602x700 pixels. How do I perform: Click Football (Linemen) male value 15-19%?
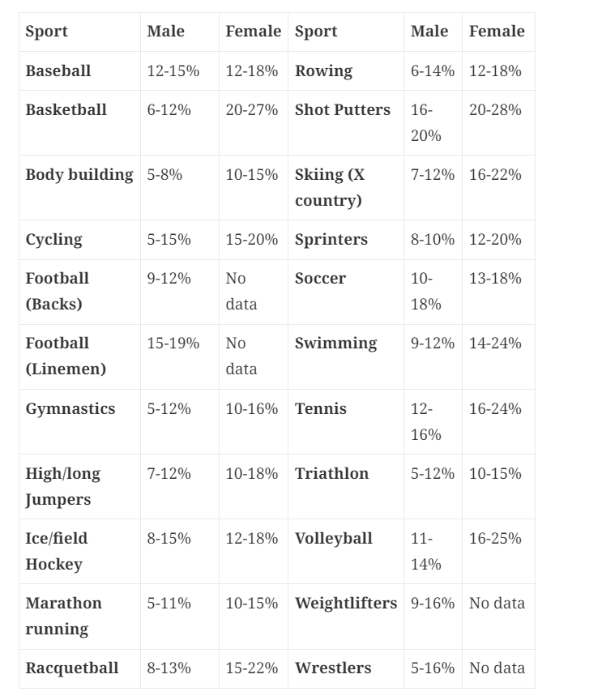click(x=173, y=343)
